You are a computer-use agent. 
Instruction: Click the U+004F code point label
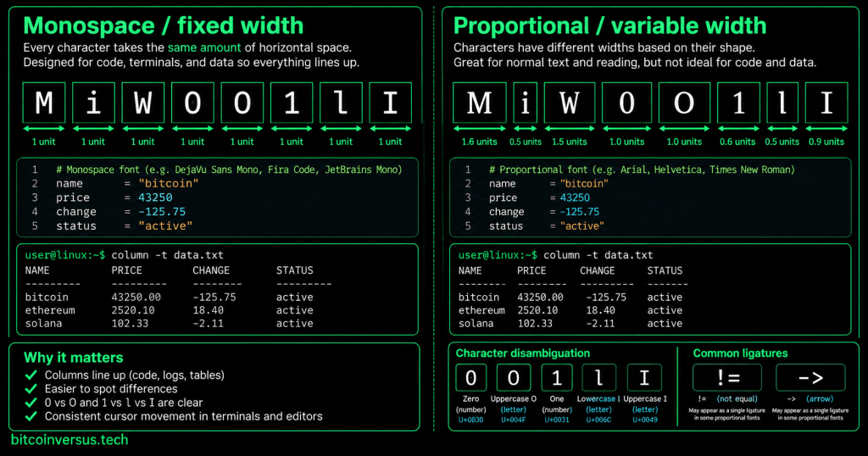(x=513, y=420)
